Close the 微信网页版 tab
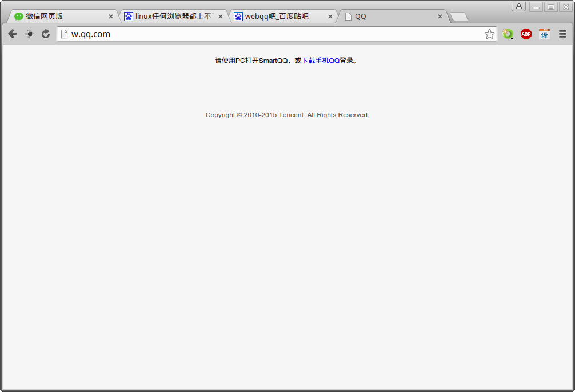This screenshot has height=392, width=575. coord(111,17)
